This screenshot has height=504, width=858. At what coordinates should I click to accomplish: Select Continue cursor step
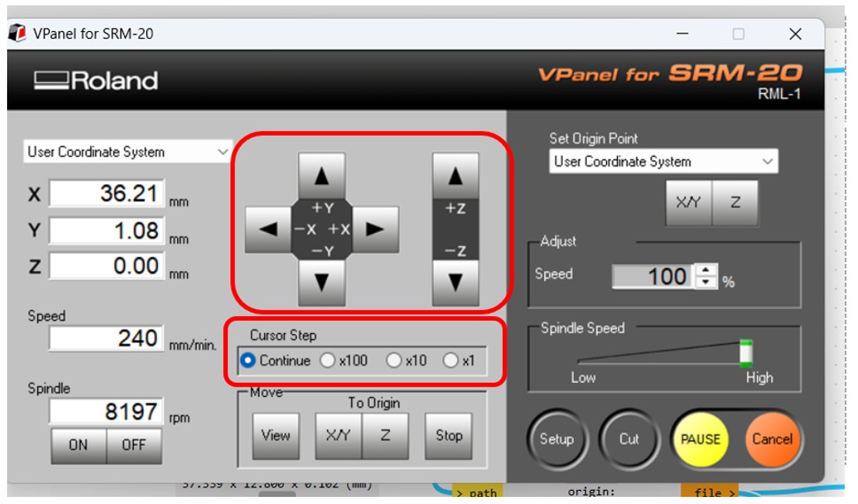click(x=248, y=360)
